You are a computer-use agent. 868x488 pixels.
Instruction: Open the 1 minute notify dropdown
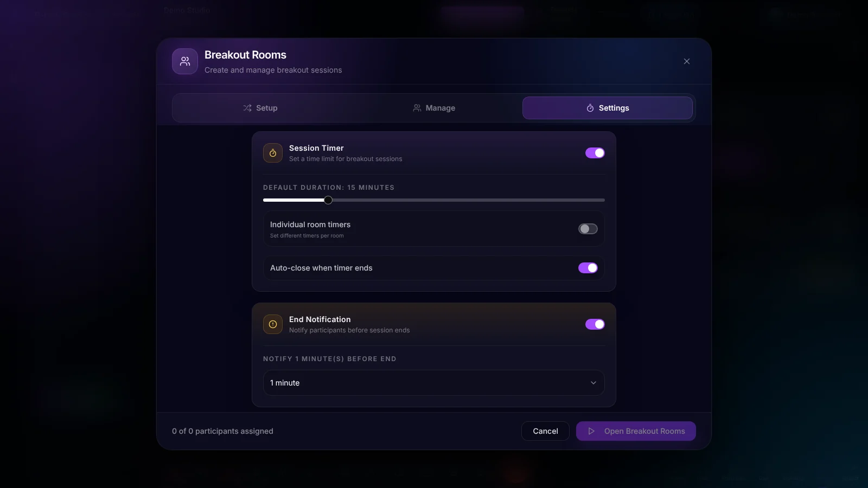(x=434, y=383)
